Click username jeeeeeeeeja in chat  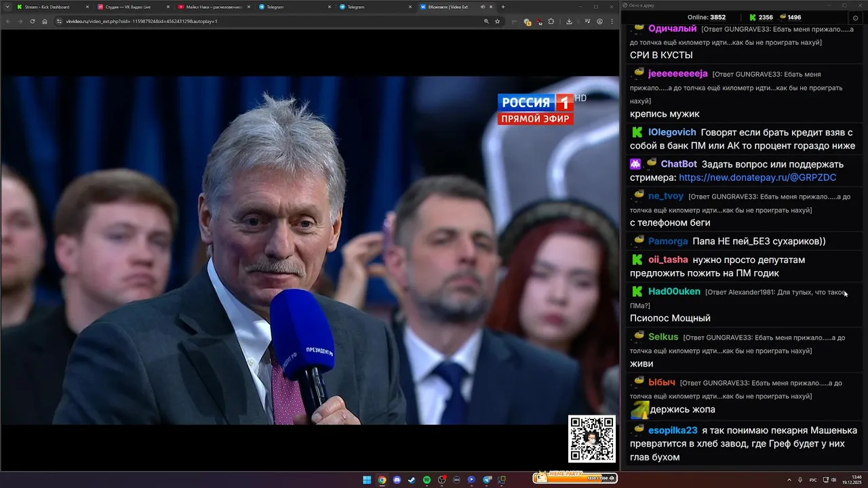tap(677, 73)
